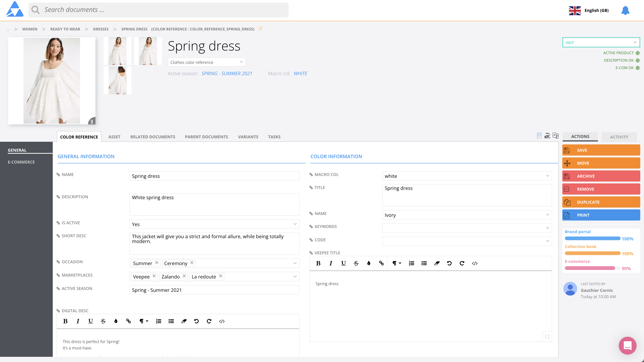Toggle strikethrough in Digital desc editor
The width and height of the screenshot is (644, 362).
click(103, 321)
